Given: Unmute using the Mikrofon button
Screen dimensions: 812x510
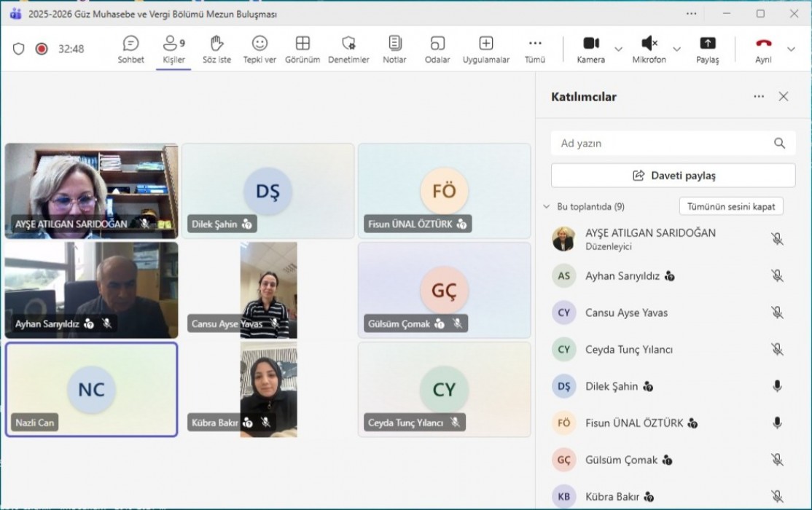Looking at the screenshot, I should point(649,49).
